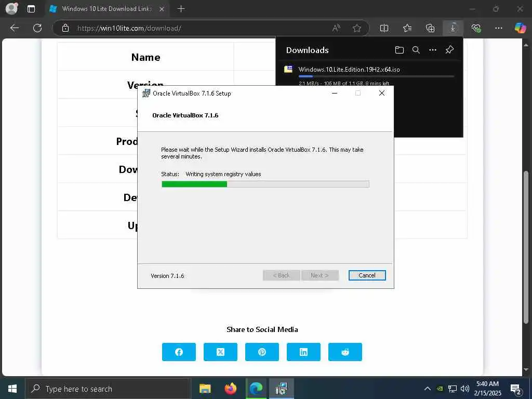Screen dimensions: 532x399
Task: Search downloads with the magnifier icon
Action: [416, 50]
